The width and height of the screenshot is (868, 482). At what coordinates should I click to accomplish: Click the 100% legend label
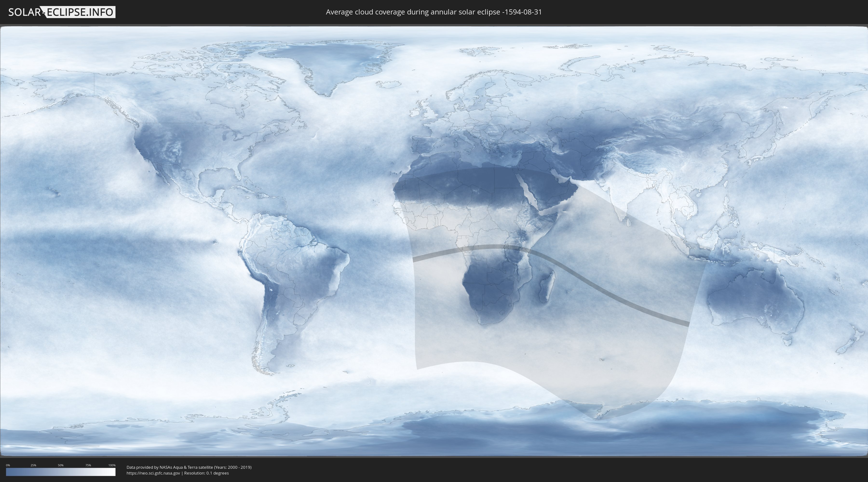pos(112,465)
